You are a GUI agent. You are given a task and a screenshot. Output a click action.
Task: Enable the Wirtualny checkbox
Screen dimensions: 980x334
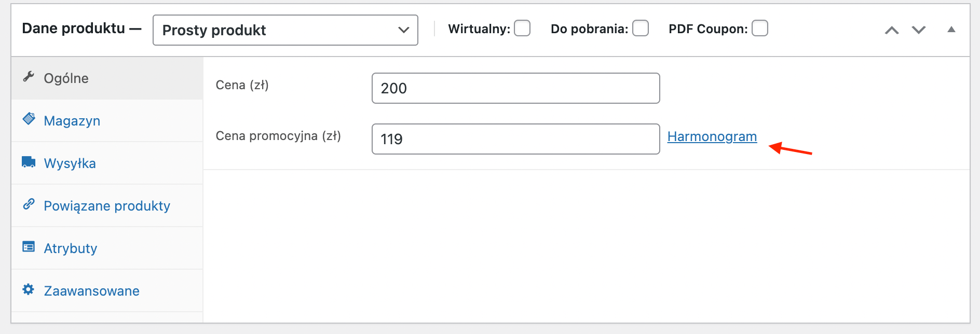point(522,28)
